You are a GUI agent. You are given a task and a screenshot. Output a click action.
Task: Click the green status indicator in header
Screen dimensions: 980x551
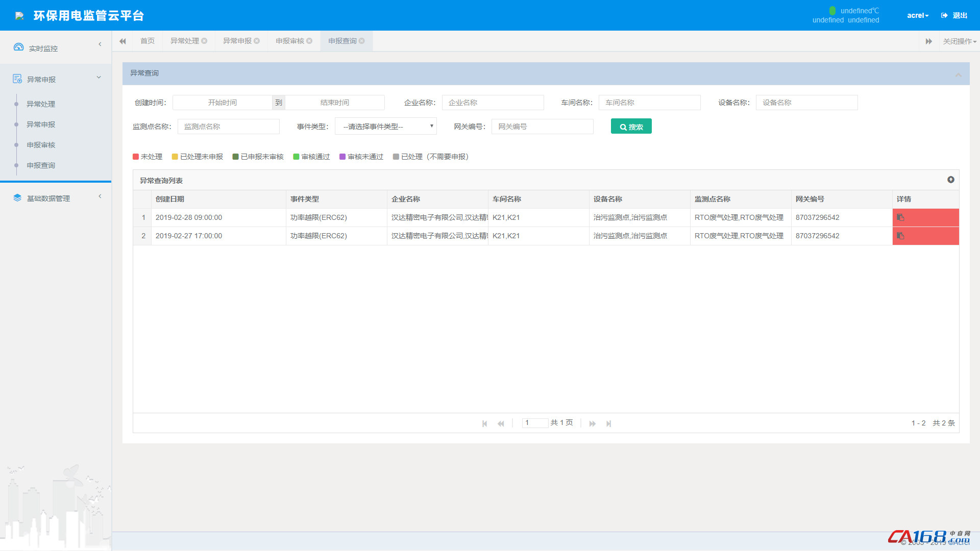tap(832, 11)
